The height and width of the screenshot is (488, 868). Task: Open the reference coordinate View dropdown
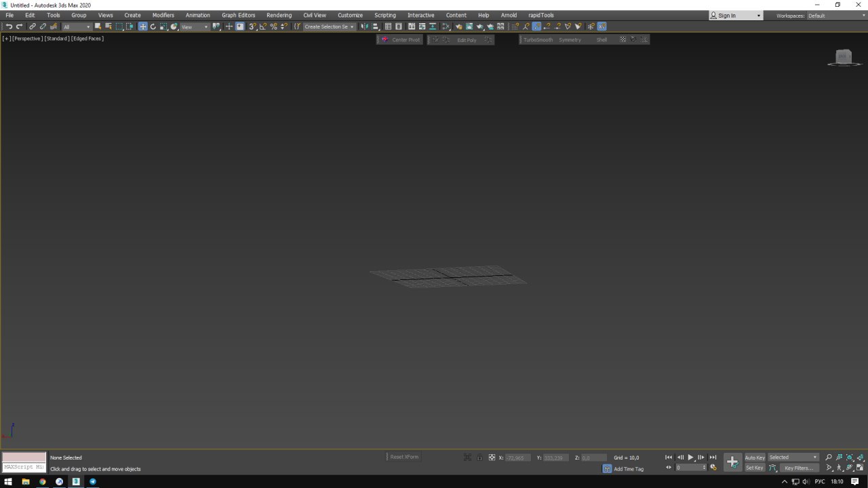[195, 26]
